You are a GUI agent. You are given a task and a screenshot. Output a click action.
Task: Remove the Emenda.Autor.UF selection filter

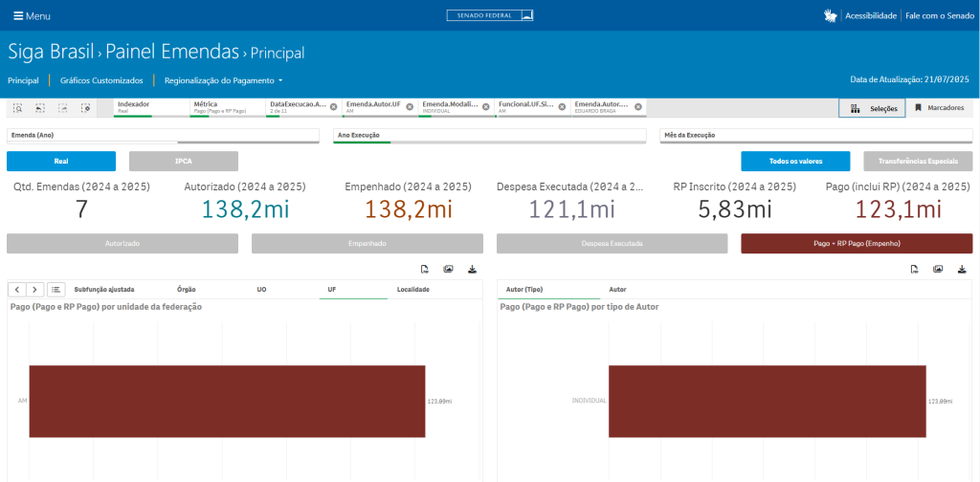409,106
